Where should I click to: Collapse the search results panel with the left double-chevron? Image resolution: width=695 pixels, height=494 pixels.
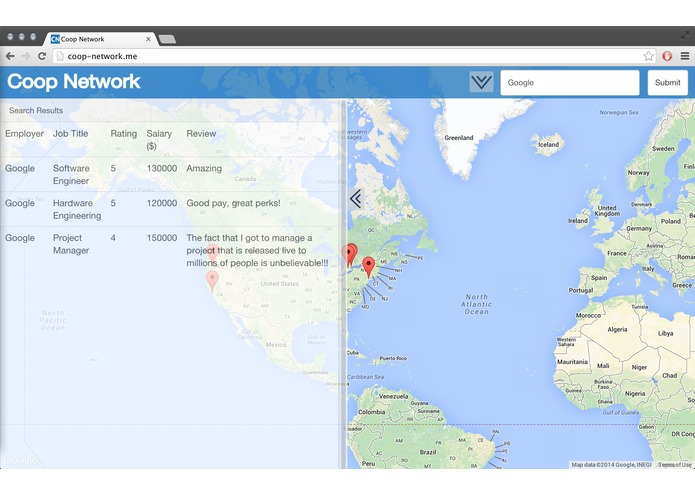click(356, 199)
